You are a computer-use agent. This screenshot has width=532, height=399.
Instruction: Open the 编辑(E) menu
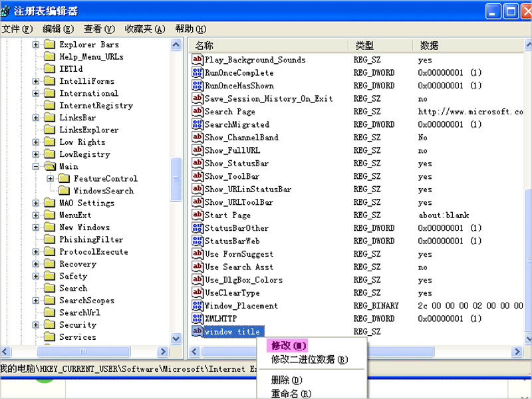(58, 29)
